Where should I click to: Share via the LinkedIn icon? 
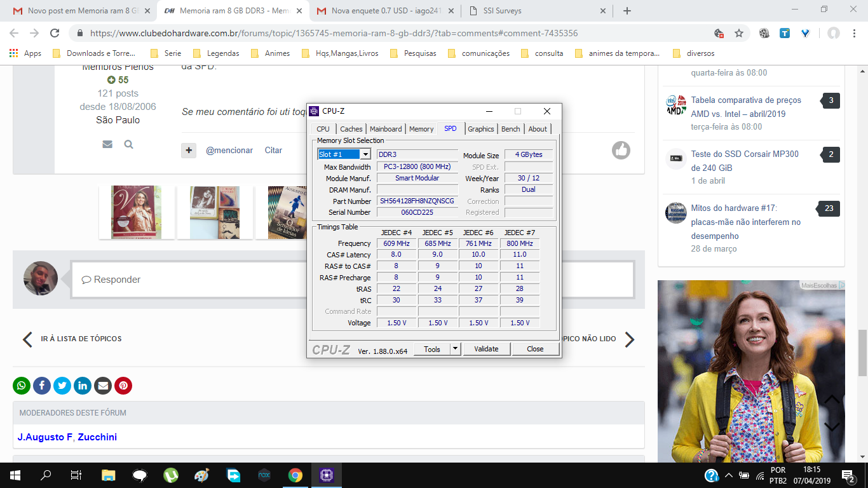click(x=83, y=385)
